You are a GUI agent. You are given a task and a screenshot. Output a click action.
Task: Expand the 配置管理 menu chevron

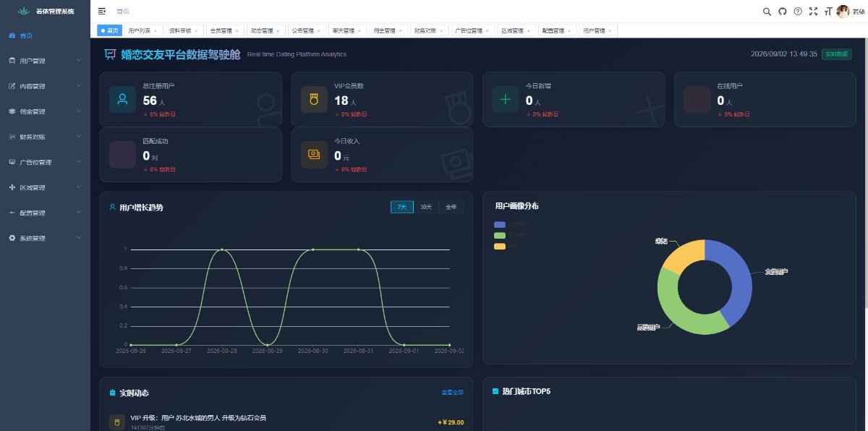pos(78,213)
